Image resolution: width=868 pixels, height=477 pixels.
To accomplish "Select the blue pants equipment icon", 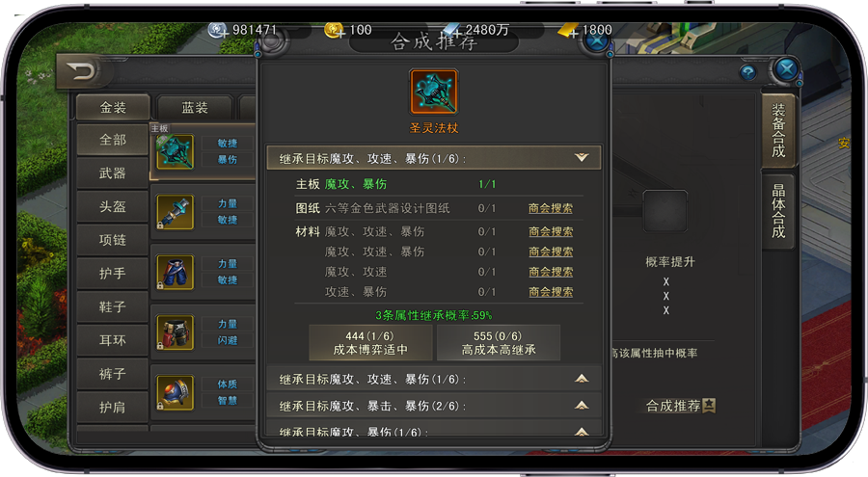I will 175,273.
